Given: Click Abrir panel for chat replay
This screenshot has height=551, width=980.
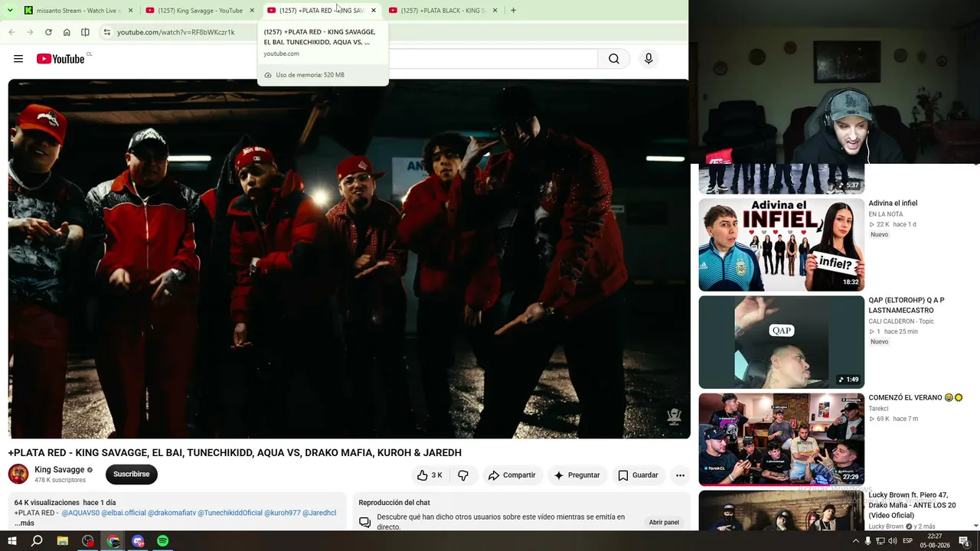Looking at the screenshot, I should pyautogui.click(x=664, y=522).
